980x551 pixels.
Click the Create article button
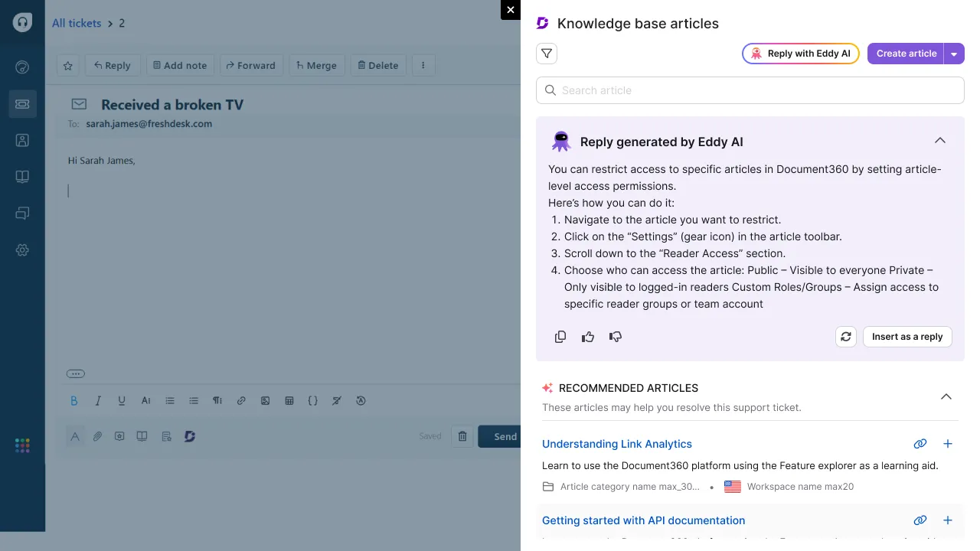click(x=906, y=54)
